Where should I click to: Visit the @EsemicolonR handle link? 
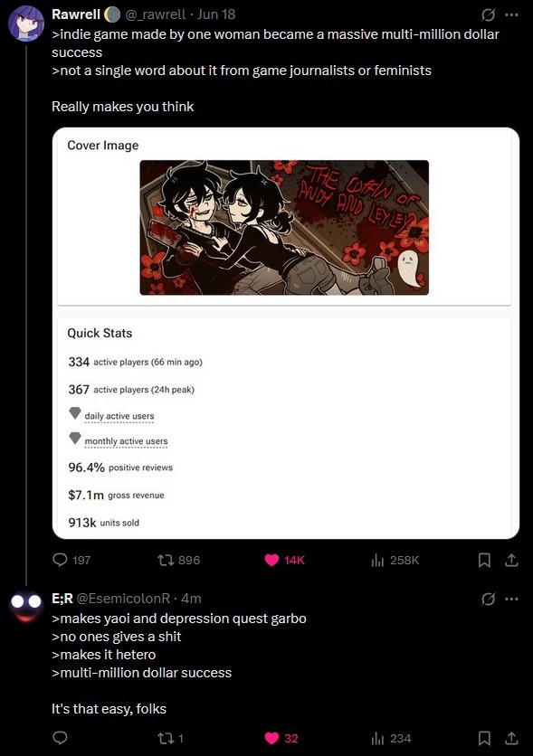point(123,599)
